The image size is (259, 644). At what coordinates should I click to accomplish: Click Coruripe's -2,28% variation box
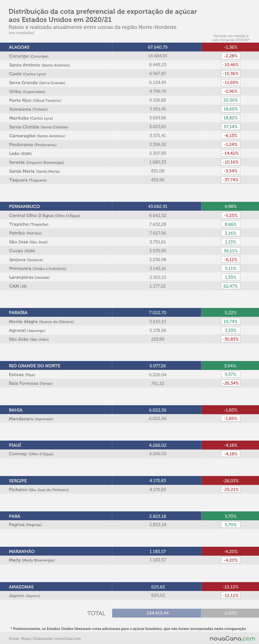click(x=230, y=56)
